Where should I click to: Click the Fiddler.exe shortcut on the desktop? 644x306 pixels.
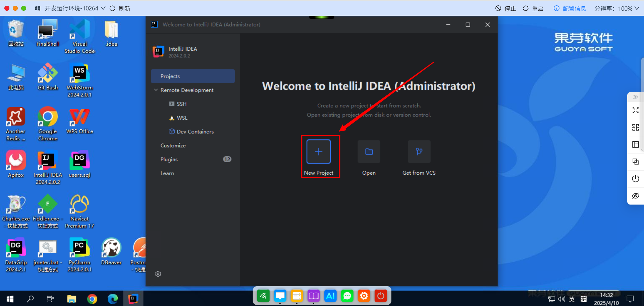click(x=48, y=212)
